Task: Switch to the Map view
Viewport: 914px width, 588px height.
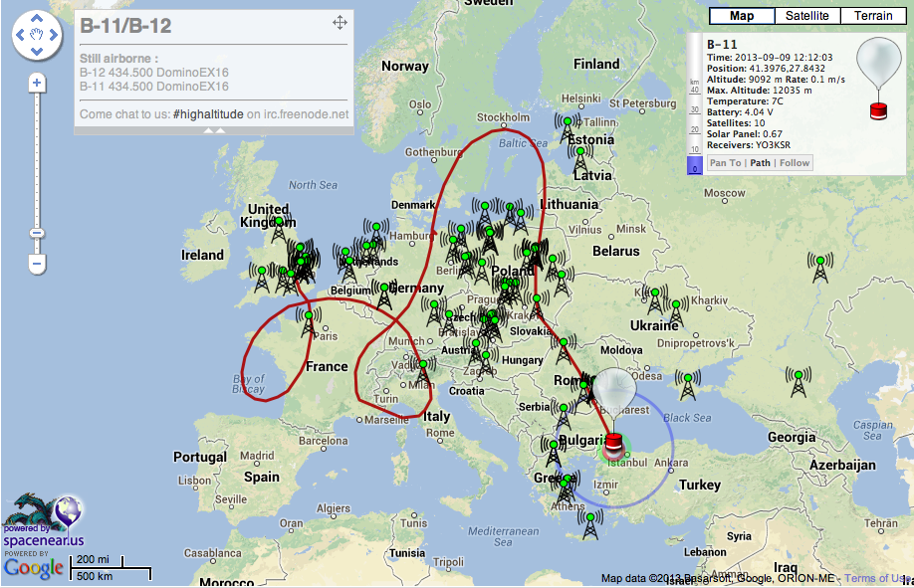Action: [x=742, y=16]
